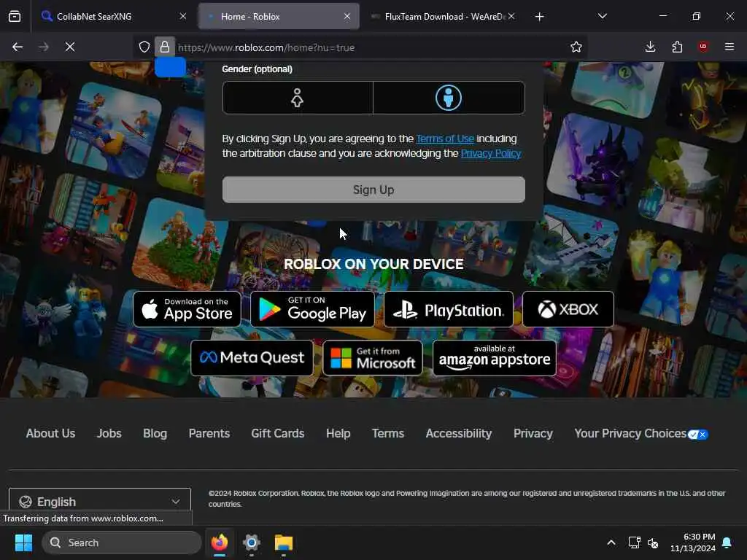Close the CollabNet SearXNG tab
The width and height of the screenshot is (747, 560).
pos(183,16)
